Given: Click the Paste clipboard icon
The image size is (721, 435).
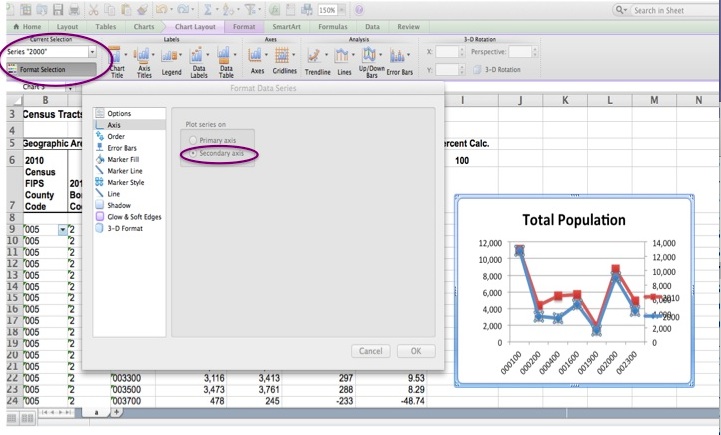Looking at the screenshot, I should click(126, 9).
